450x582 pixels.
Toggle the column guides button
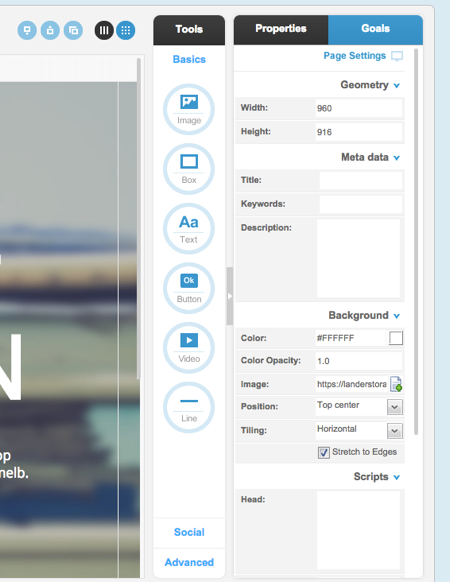tap(104, 30)
